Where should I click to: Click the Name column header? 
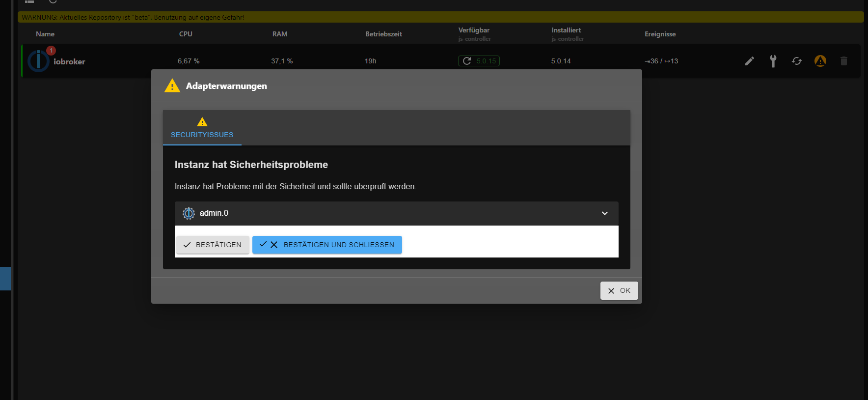(45, 34)
